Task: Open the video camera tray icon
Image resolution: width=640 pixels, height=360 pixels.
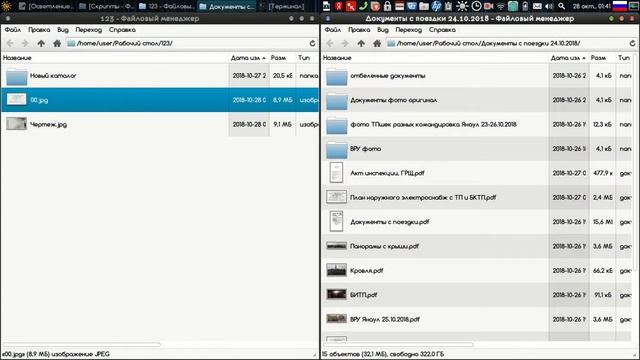Action: pos(488,6)
